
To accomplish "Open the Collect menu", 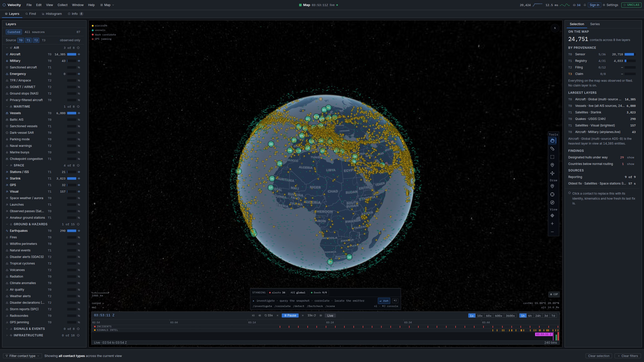I will pos(62,5).
